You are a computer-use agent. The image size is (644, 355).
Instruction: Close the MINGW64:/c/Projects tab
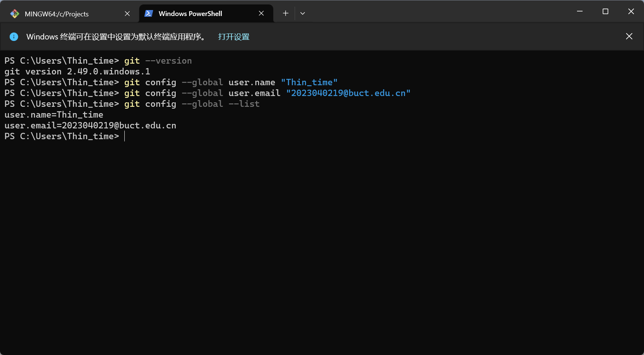click(x=127, y=14)
